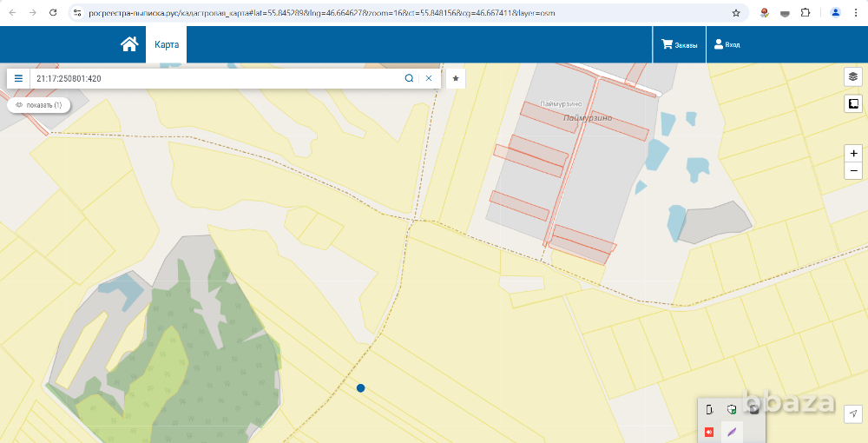Image resolution: width=868 pixels, height=443 pixels.
Task: Zoom out the map with minus
Action: point(854,170)
